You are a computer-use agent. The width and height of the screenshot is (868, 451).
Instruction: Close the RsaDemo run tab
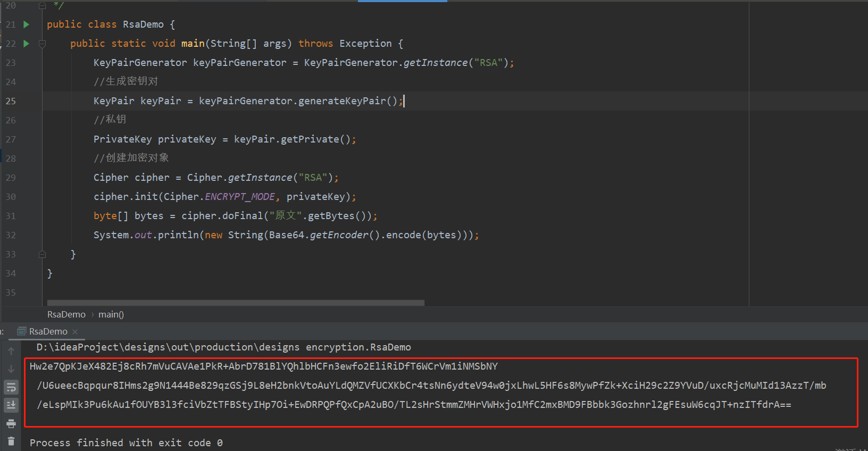(75, 332)
